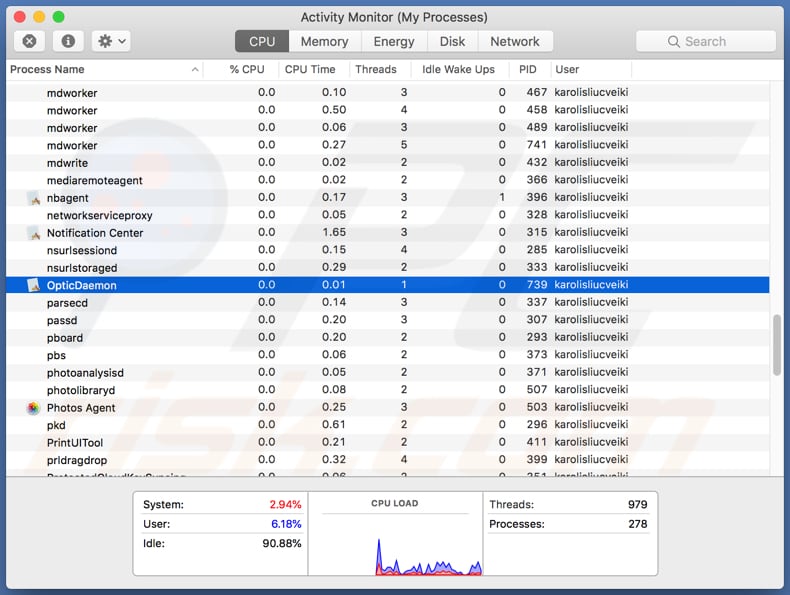Click the Photos Agent colorful icon

point(33,408)
